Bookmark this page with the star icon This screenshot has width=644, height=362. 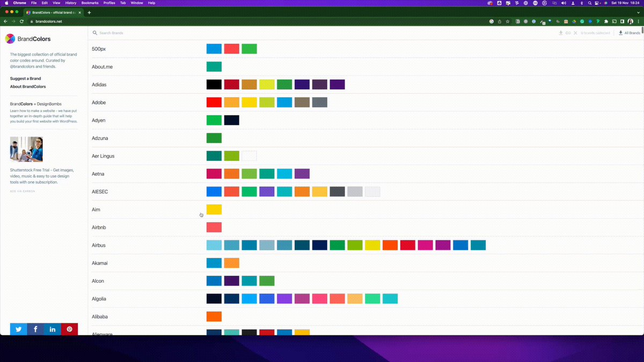tap(508, 21)
